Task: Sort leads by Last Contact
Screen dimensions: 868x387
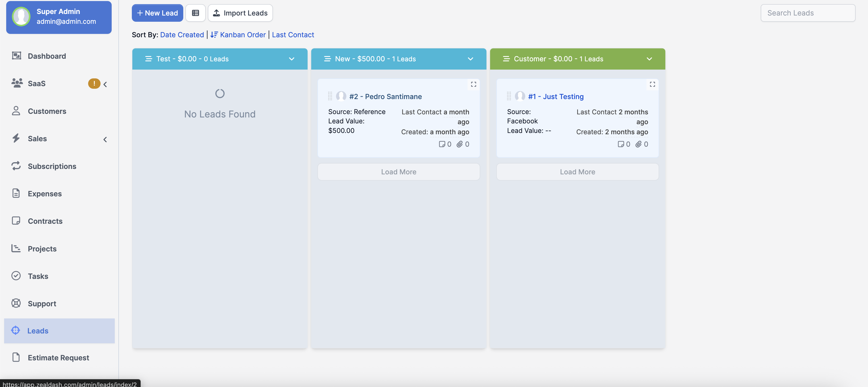Action: [293, 34]
